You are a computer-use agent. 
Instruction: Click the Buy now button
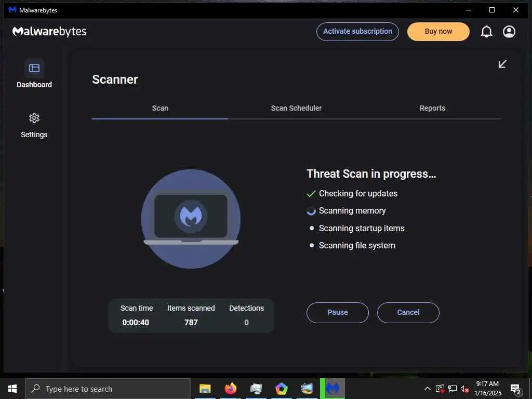(x=438, y=32)
